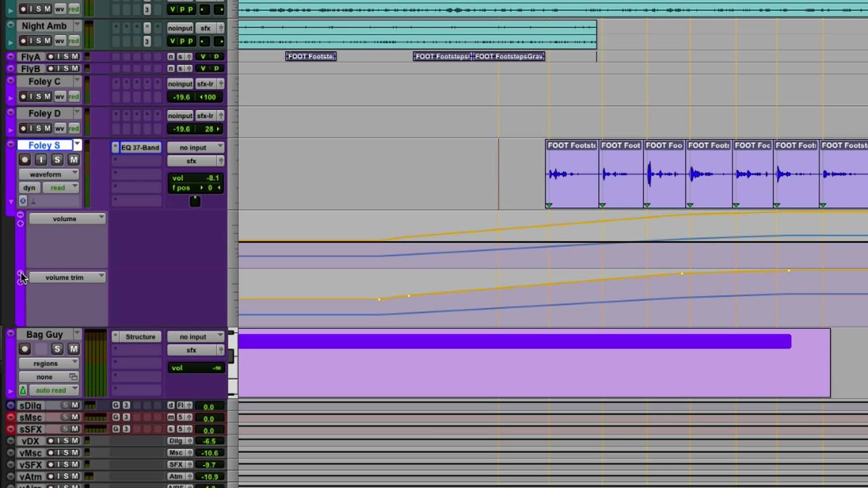Arm record on vDX track

pyautogui.click(x=50, y=441)
